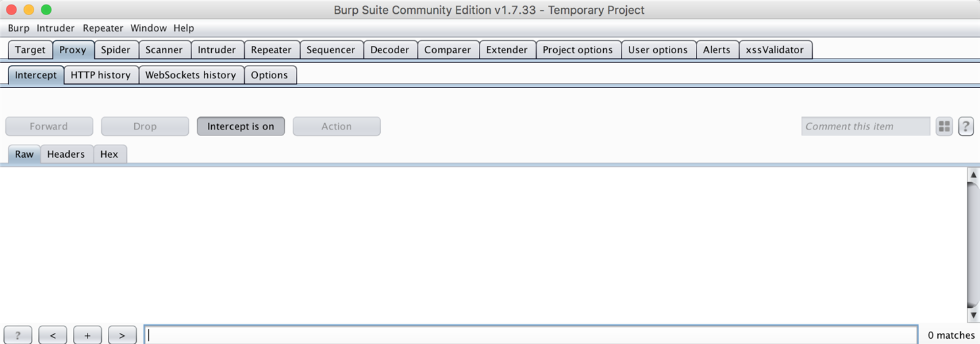This screenshot has width=980, height=344.
Task: Open the Window menu
Action: click(149, 28)
